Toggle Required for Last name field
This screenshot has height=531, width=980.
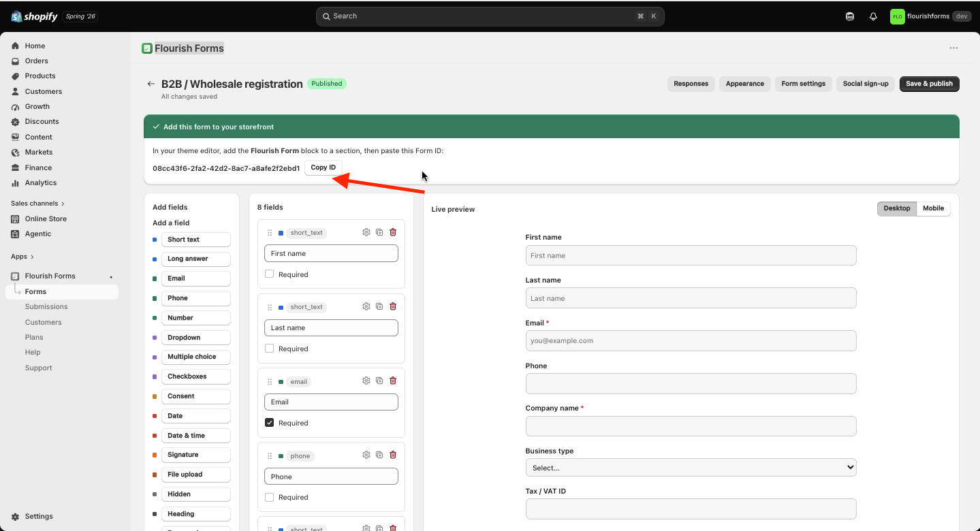pyautogui.click(x=269, y=349)
